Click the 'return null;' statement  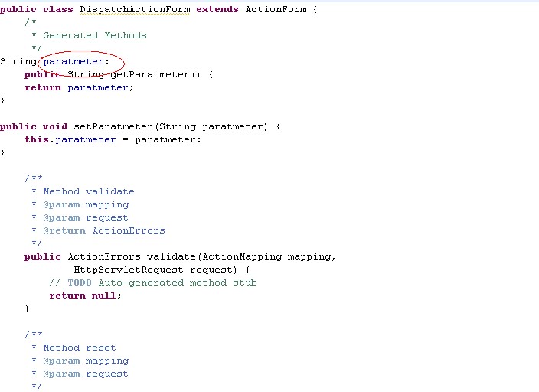click(85, 296)
